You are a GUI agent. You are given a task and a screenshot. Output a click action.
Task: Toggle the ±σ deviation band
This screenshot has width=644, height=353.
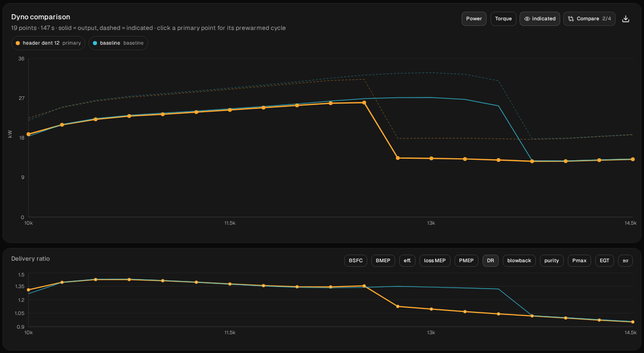(x=625, y=261)
